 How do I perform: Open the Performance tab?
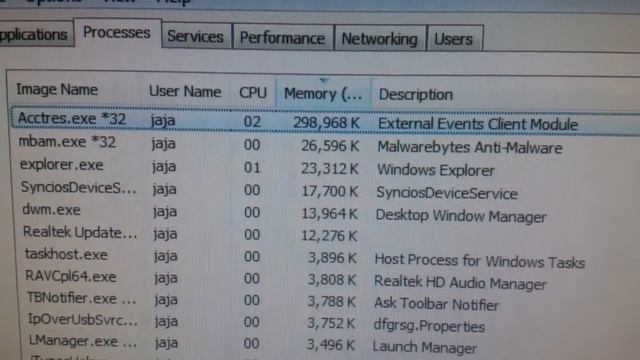(x=282, y=38)
